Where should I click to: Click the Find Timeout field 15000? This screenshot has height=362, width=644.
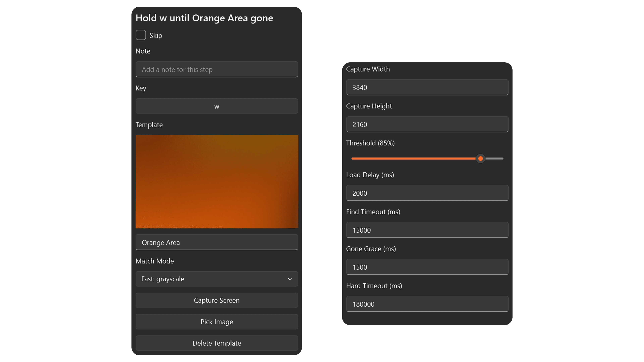427,230
